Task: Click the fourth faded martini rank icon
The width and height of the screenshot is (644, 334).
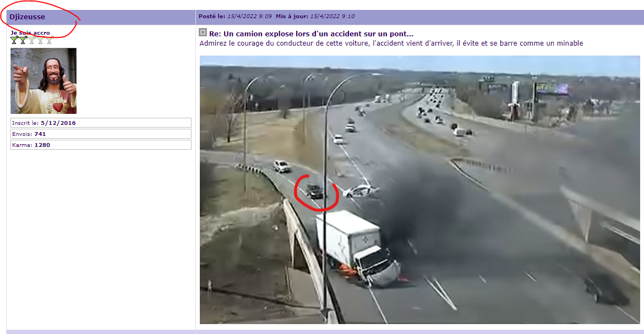Action: (x=40, y=40)
